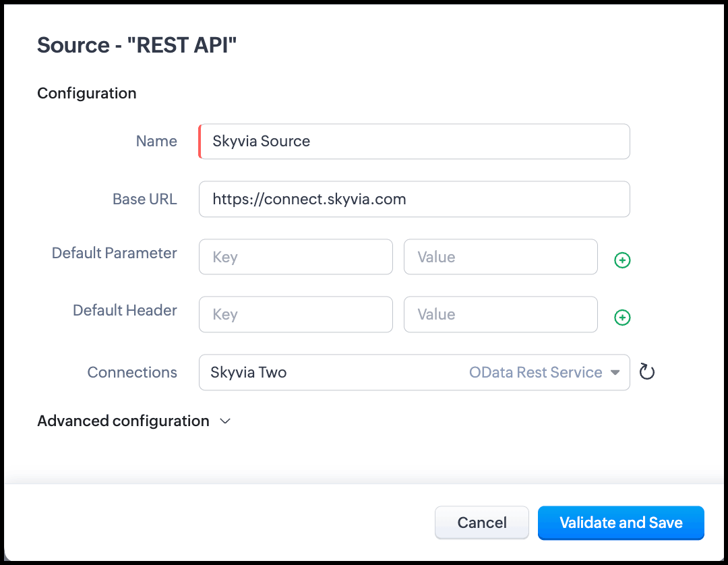The image size is (728, 565).
Task: Add another default header row
Action: [622, 318]
